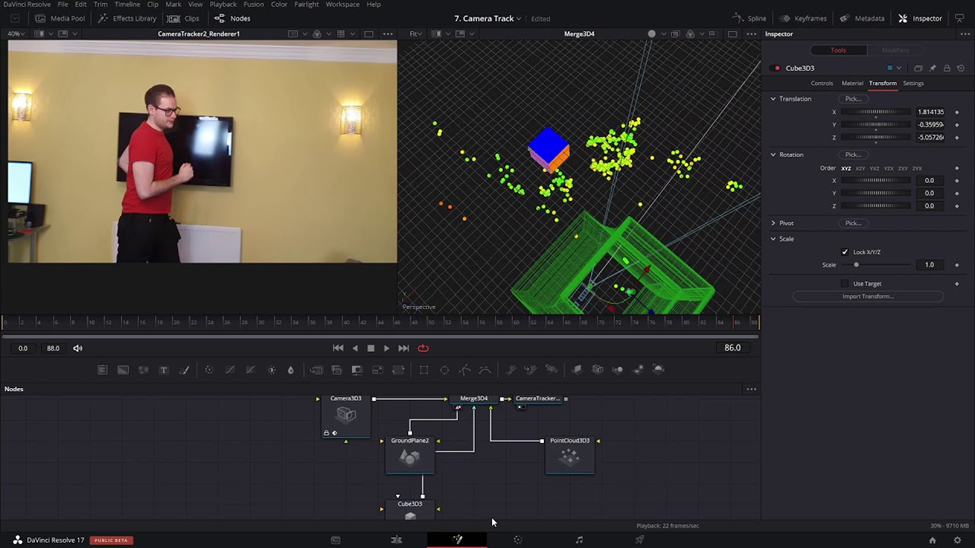Toggle Lock X/Y/Z checkbox
Viewport: 975px width, 548px height.
(844, 252)
